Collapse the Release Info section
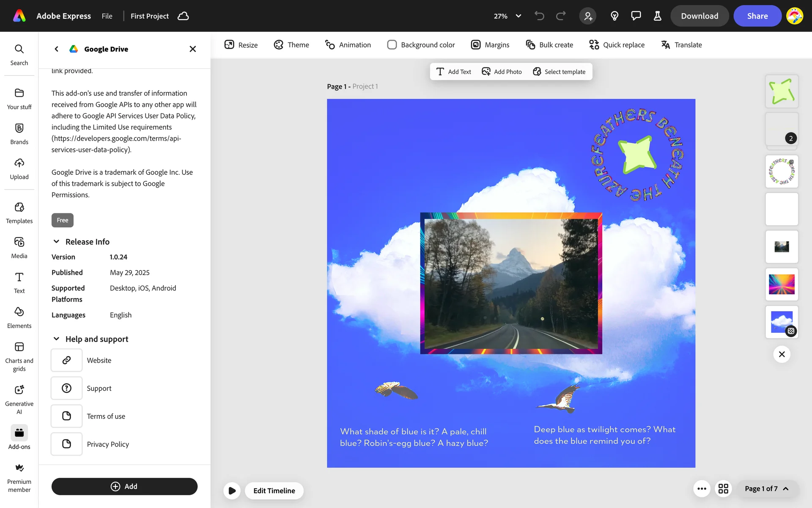Image resolution: width=812 pixels, height=508 pixels. click(56, 242)
